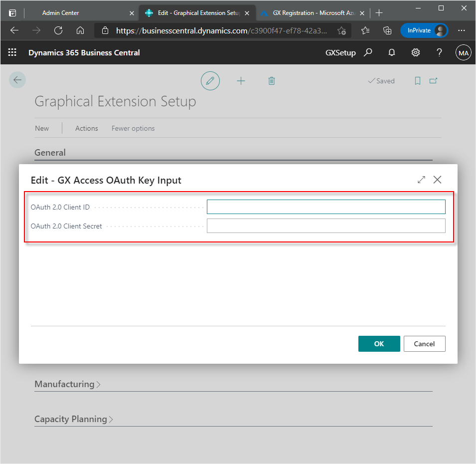Screen dimensions: 476x464
Task: Open the Actions menu
Action: tap(86, 128)
